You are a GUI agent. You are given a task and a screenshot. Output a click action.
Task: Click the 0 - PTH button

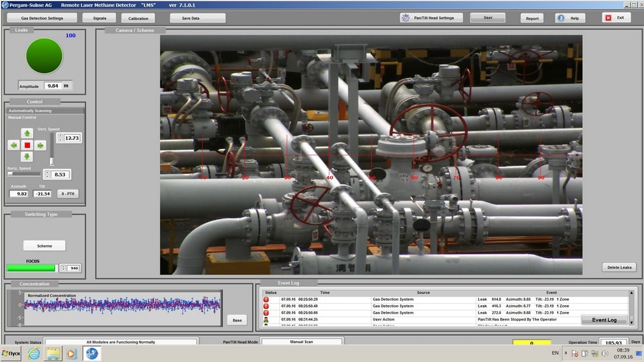[x=67, y=194]
